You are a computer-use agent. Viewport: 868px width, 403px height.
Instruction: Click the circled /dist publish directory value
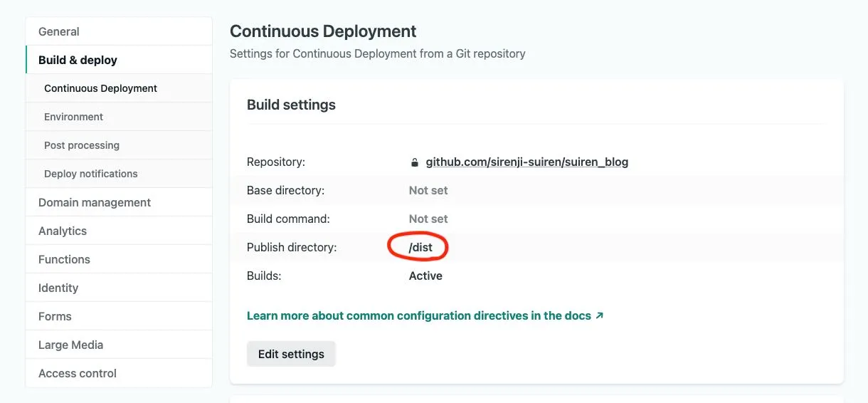pos(420,248)
